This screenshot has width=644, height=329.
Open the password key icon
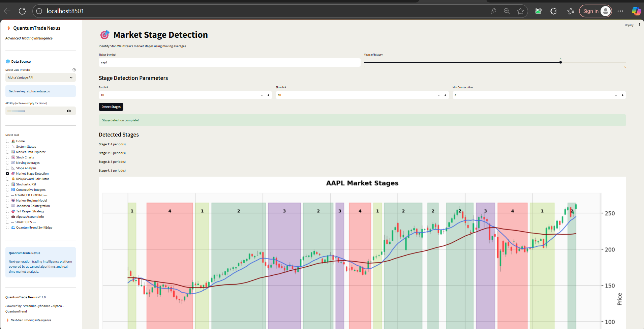pyautogui.click(x=493, y=11)
